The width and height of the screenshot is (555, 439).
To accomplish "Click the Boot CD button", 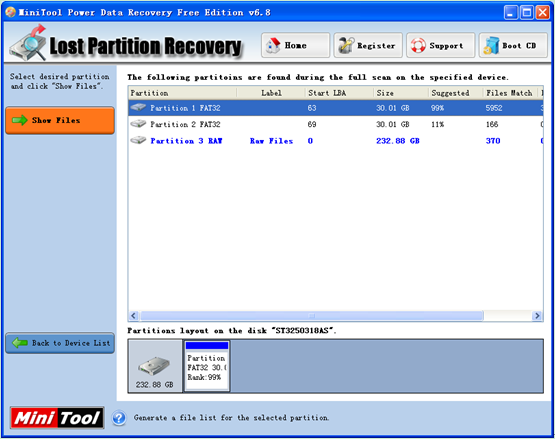I will pyautogui.click(x=513, y=45).
